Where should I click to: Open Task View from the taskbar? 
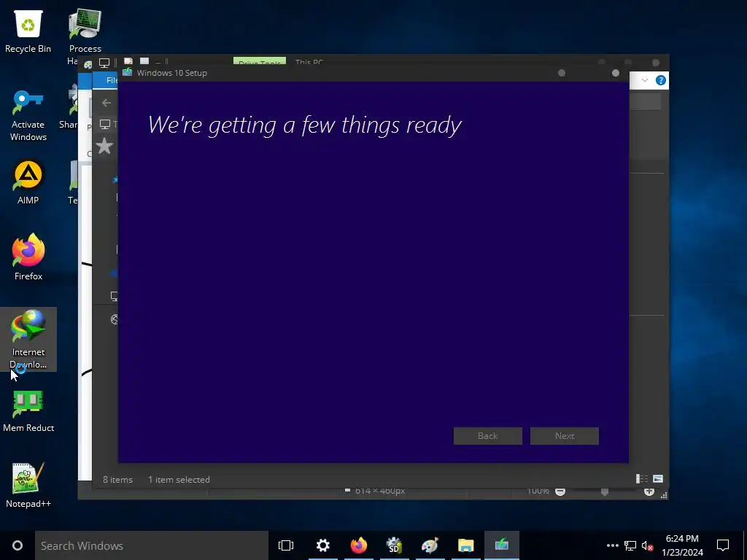coord(286,545)
